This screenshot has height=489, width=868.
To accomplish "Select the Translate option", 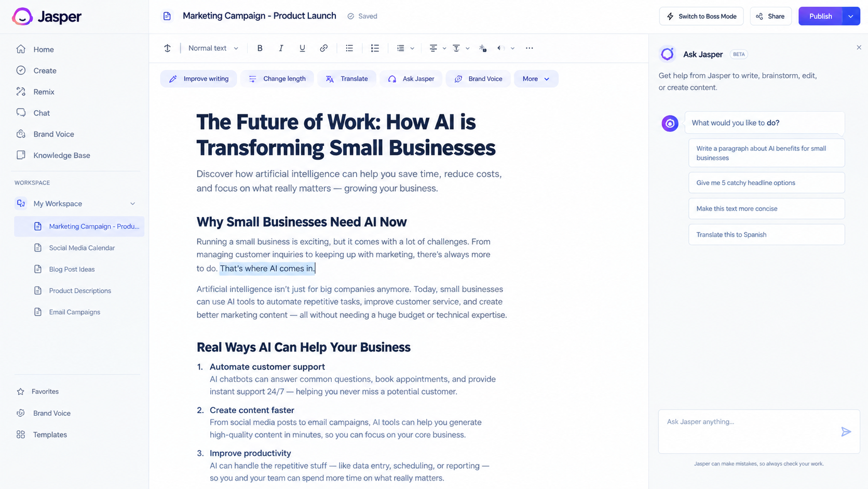I will pos(347,79).
